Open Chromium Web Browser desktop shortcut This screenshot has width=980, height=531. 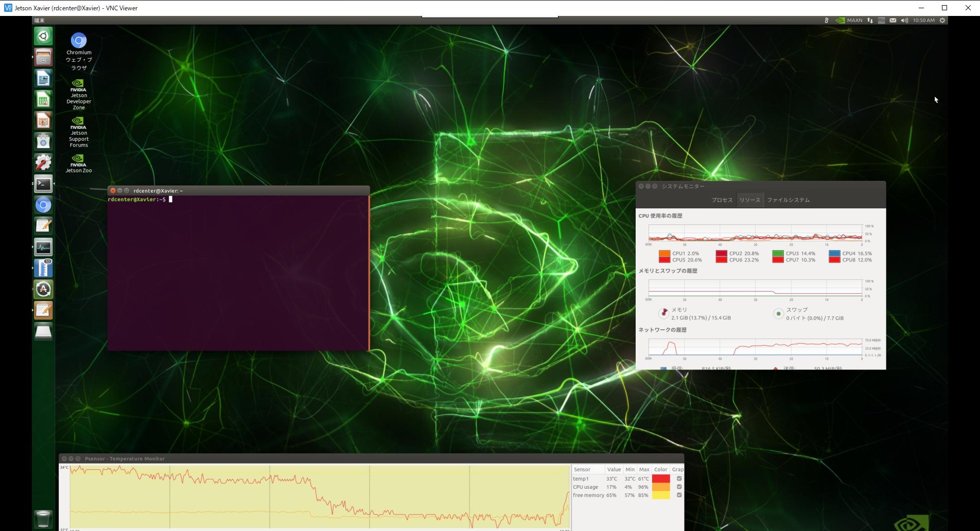[x=79, y=52]
